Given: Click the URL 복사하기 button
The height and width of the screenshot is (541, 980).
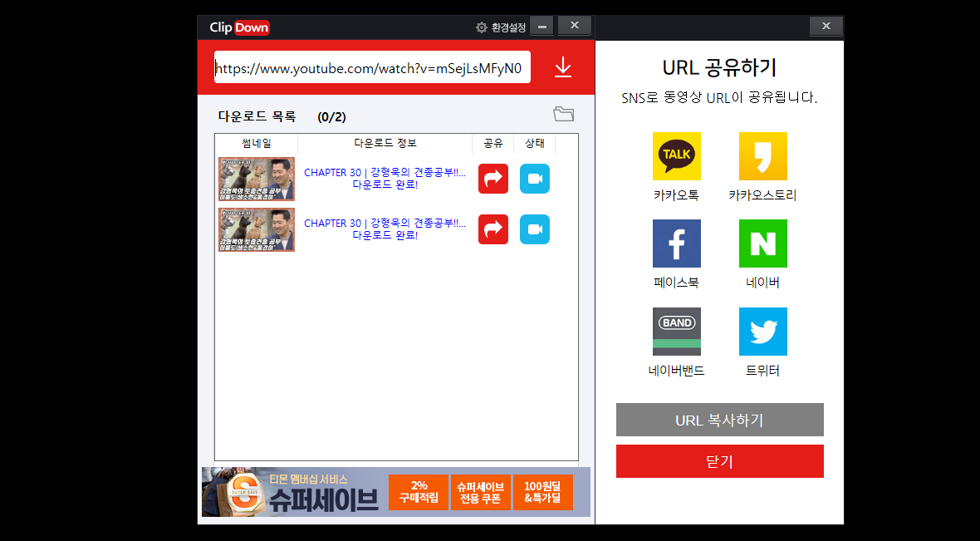Looking at the screenshot, I should click(720, 420).
